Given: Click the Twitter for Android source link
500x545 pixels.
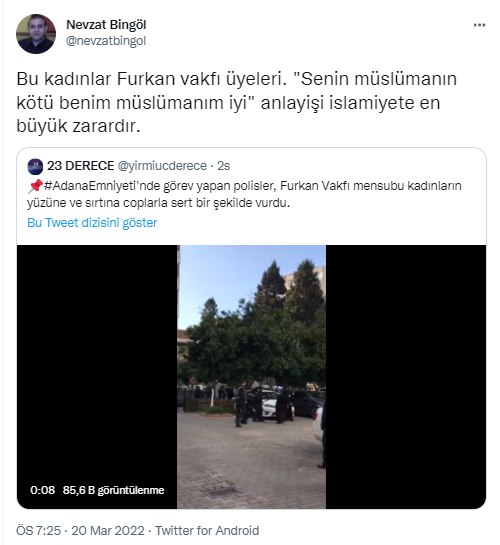Looking at the screenshot, I should coord(207,531).
